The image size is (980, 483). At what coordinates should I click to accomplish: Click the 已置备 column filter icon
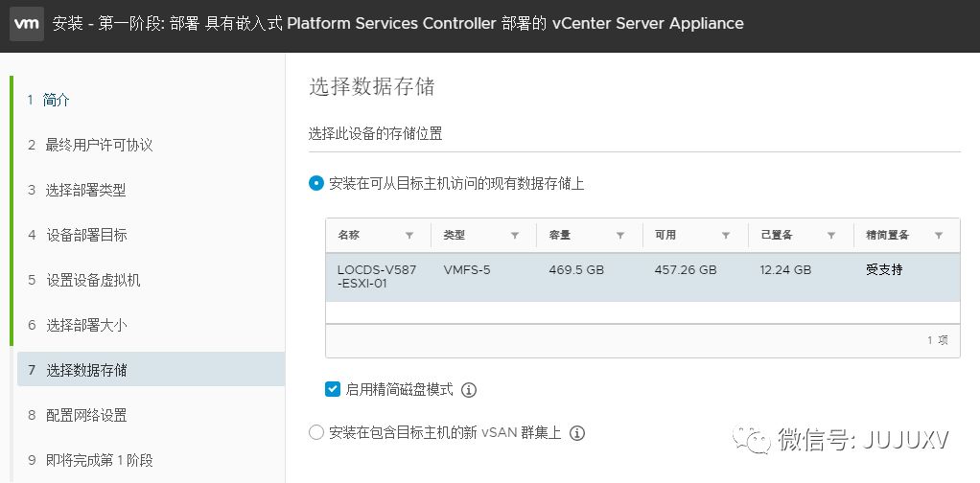pos(831,236)
